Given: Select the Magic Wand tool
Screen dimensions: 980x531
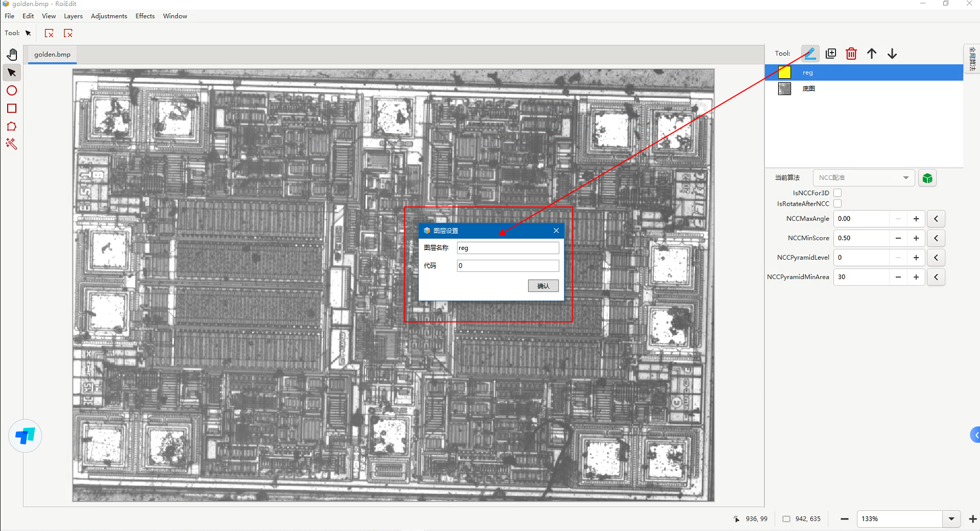Looking at the screenshot, I should click(x=11, y=144).
